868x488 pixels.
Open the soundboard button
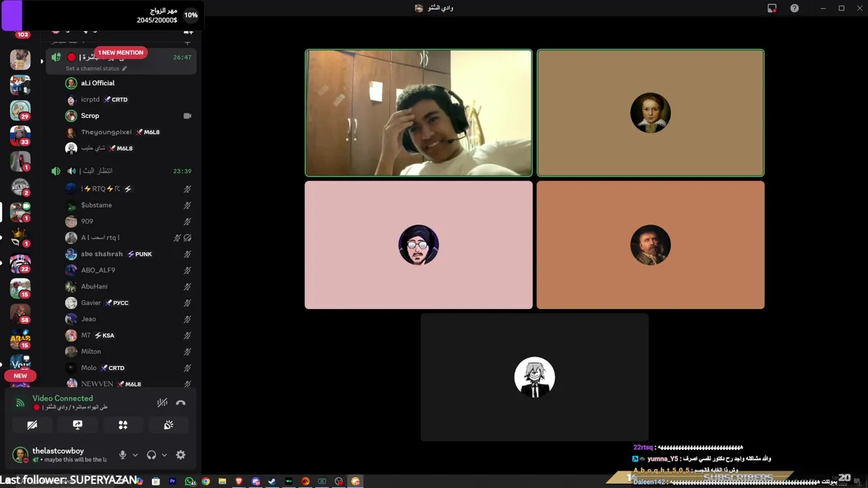click(x=168, y=425)
